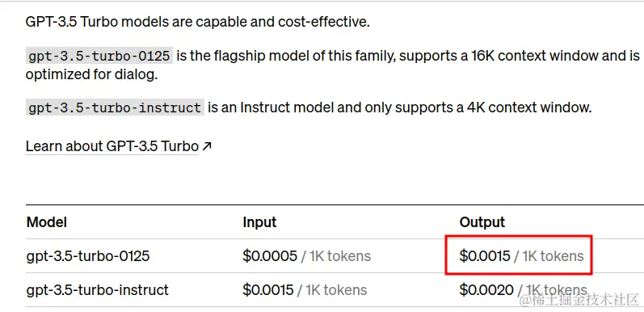Select gpt-3.5-turbo-0125 in the Model column
The height and width of the screenshot is (312, 644).
click(x=88, y=256)
